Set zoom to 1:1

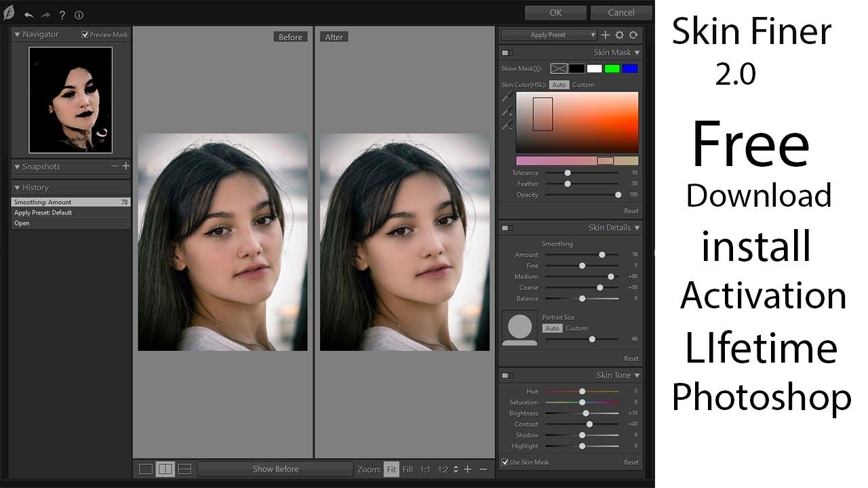coord(425,469)
